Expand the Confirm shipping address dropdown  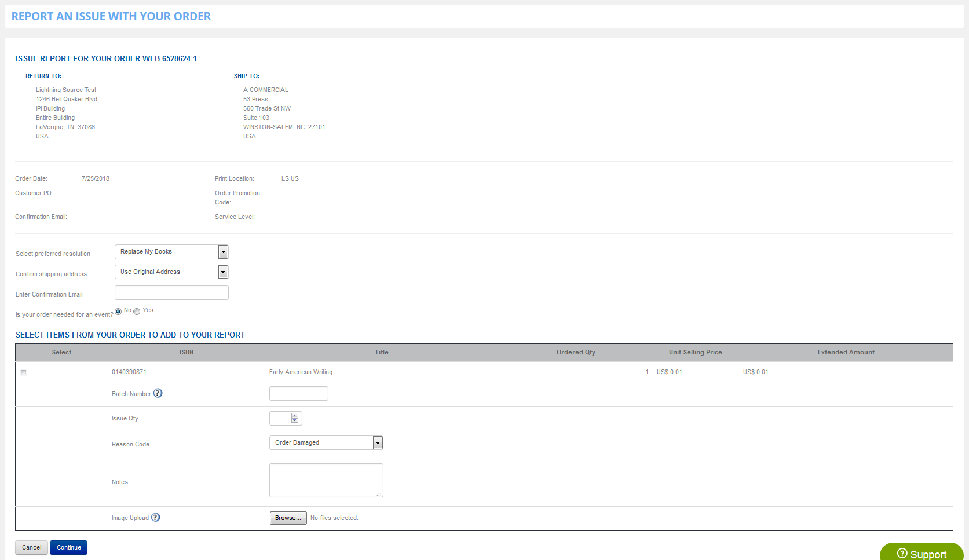click(x=223, y=272)
